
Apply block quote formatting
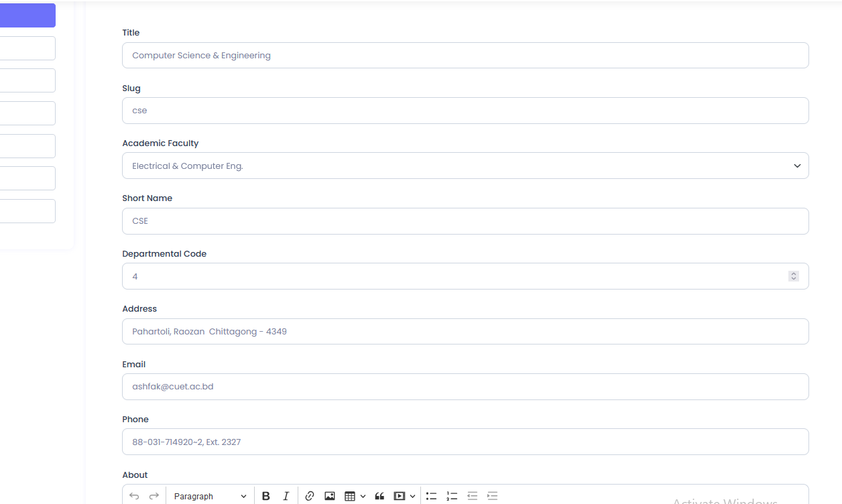379,496
